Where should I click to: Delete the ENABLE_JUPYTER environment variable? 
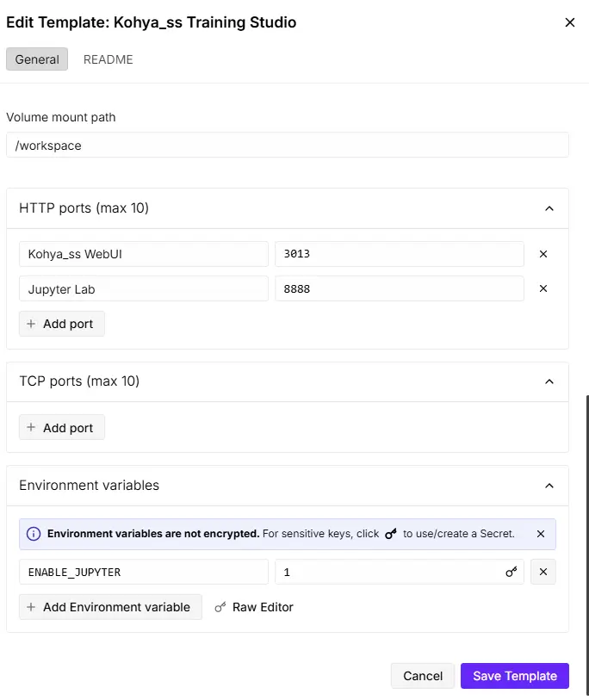[542, 572]
